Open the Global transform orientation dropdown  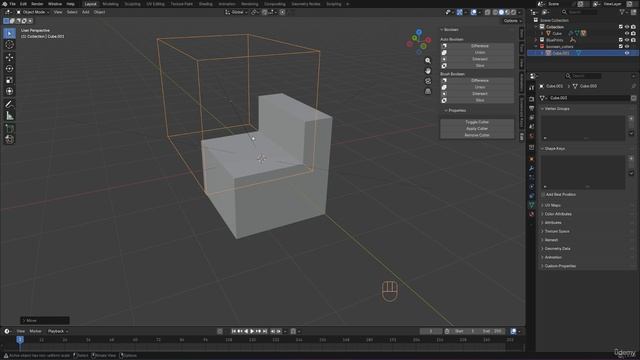236,12
